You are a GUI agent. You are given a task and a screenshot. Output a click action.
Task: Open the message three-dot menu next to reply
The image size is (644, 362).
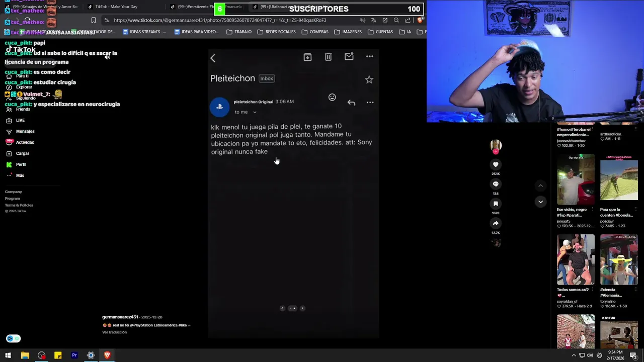pyautogui.click(x=370, y=103)
